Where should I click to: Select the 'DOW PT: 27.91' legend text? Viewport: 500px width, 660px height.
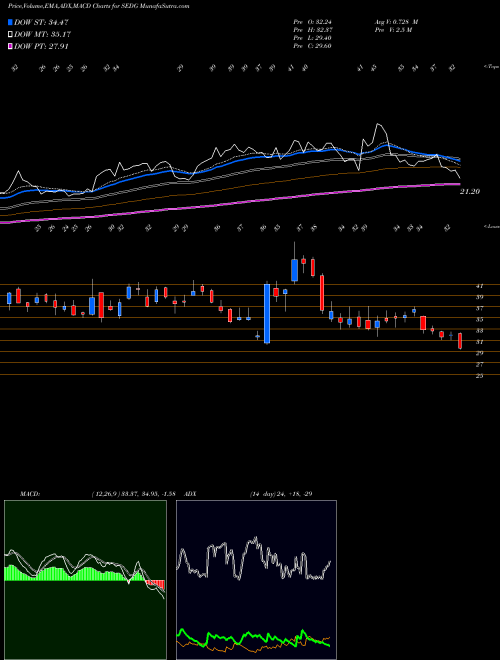pos(41,46)
